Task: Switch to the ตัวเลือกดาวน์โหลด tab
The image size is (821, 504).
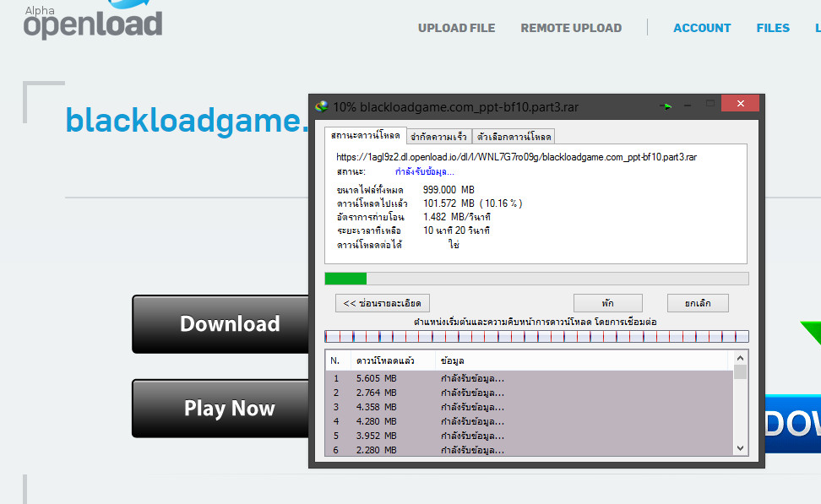Action: coord(514,137)
